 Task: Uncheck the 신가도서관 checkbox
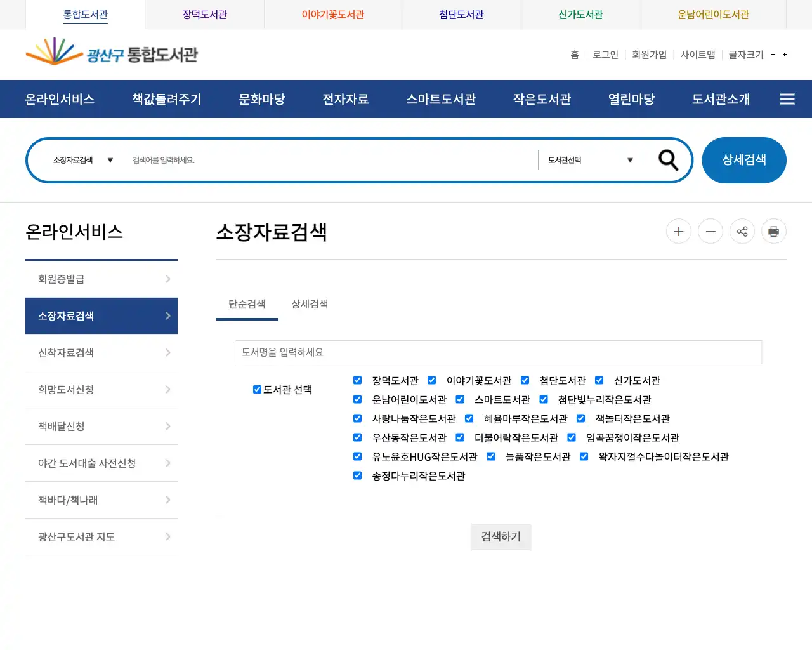click(x=599, y=380)
